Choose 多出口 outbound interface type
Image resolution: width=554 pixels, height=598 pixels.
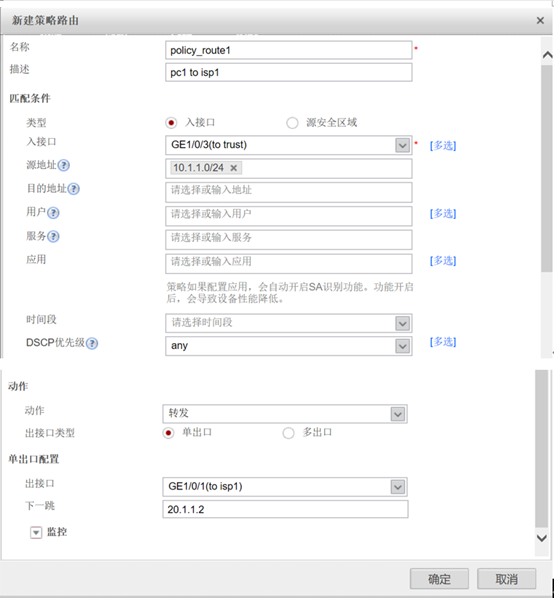coord(288,433)
